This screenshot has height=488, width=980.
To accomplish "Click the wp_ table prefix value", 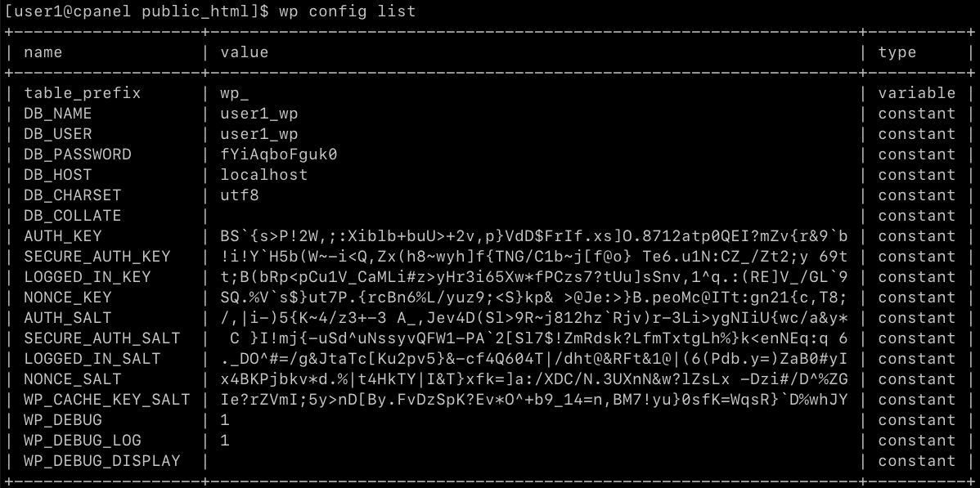I will [x=234, y=93].
